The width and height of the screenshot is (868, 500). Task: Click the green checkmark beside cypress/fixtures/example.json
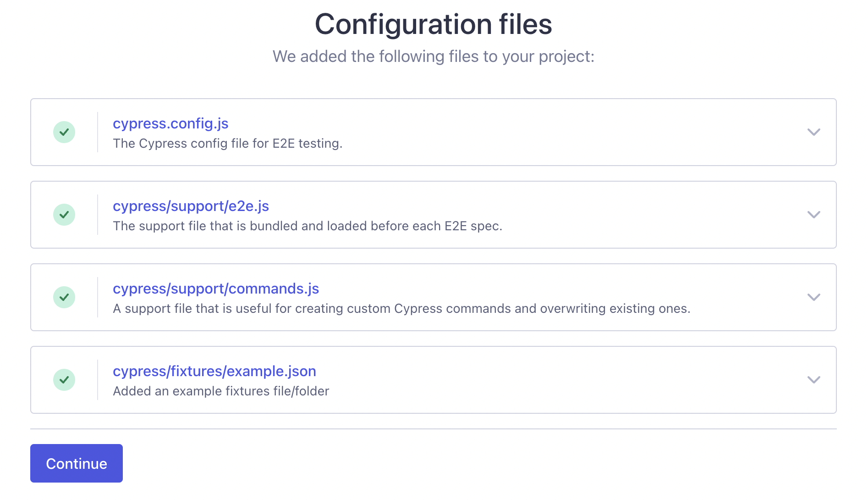point(64,380)
